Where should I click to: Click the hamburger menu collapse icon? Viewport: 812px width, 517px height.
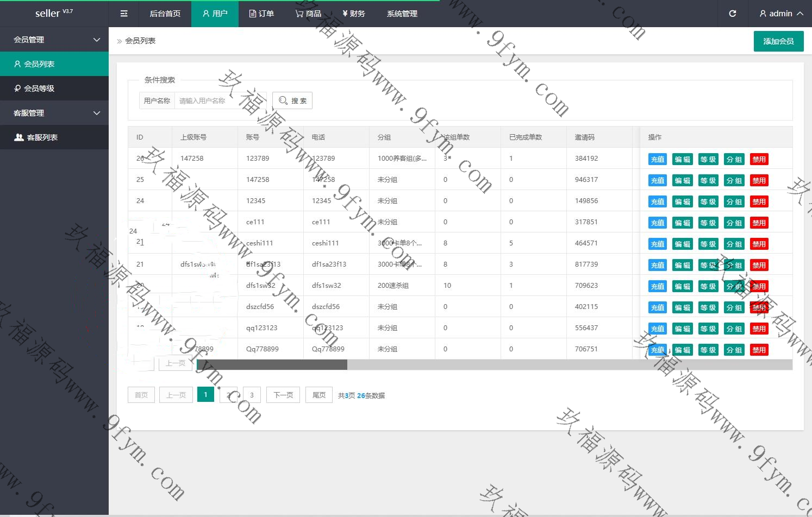click(x=124, y=14)
